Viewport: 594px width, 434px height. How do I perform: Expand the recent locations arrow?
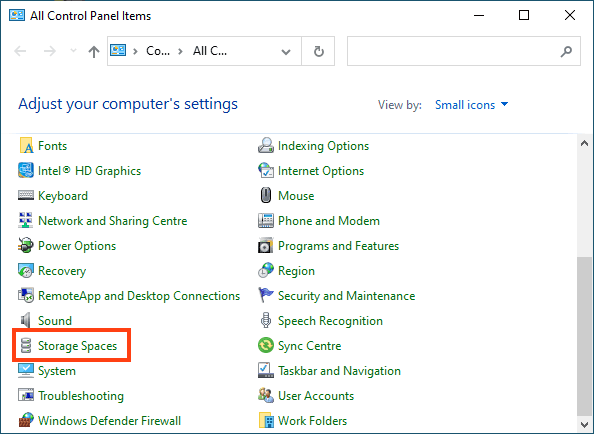point(73,51)
